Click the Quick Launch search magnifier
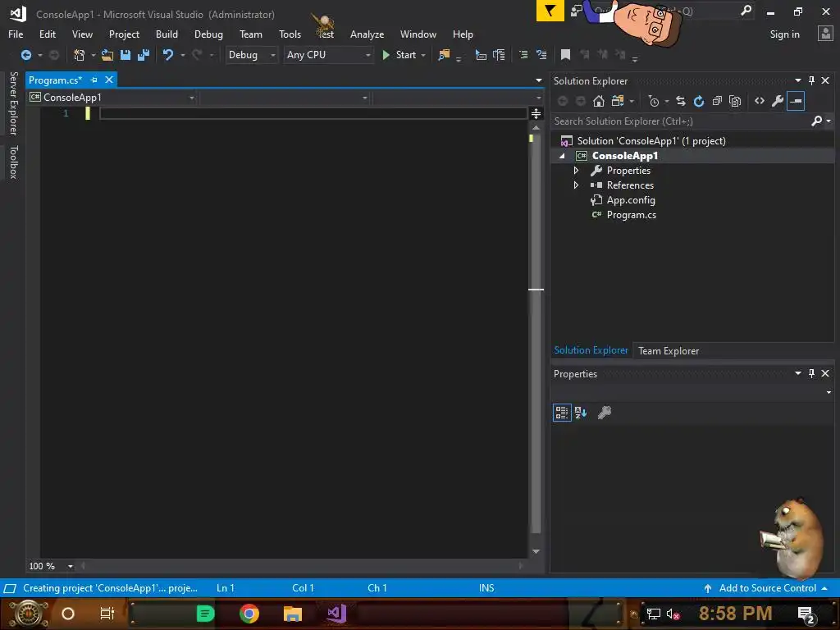840x630 pixels. 746,11
